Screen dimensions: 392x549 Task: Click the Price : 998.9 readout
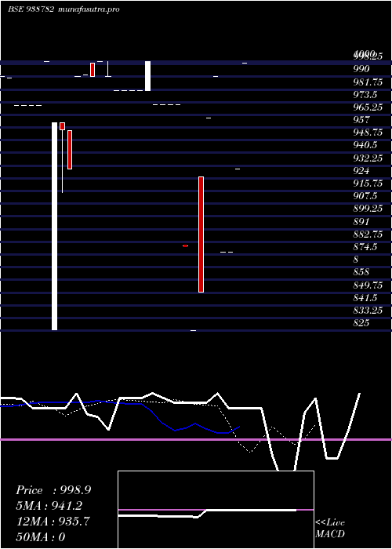(53, 490)
